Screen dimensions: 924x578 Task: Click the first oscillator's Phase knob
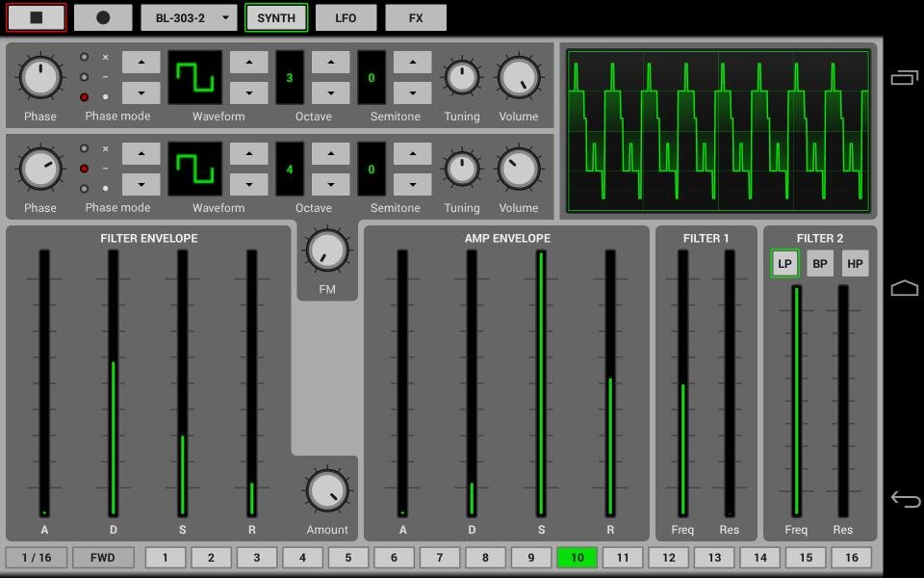[x=40, y=78]
